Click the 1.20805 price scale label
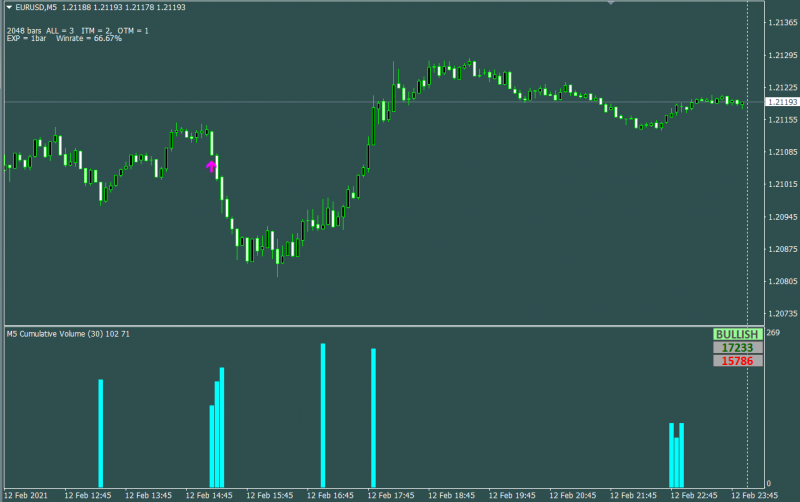 (783, 281)
